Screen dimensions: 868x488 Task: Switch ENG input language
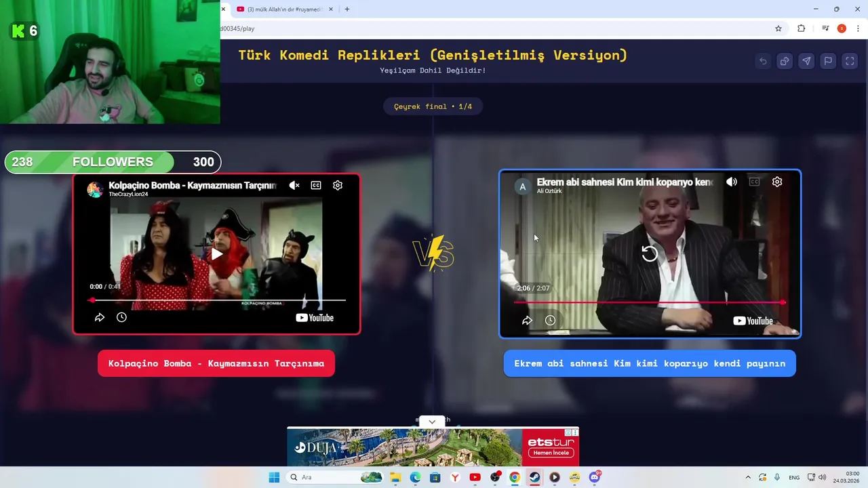click(x=793, y=477)
